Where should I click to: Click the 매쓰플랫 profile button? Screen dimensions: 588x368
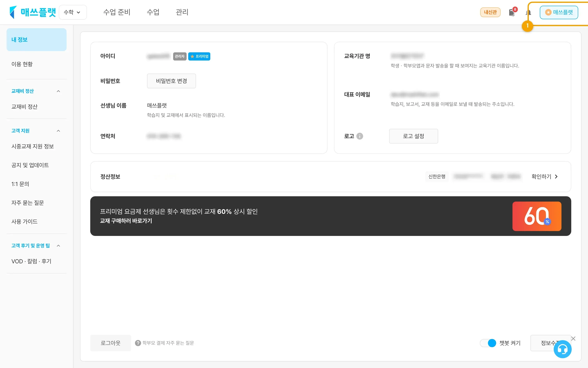[559, 12]
